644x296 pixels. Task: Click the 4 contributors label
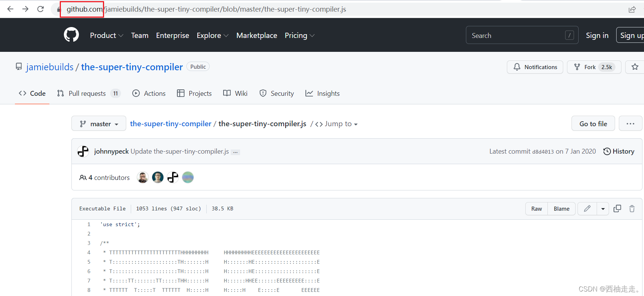[104, 178]
